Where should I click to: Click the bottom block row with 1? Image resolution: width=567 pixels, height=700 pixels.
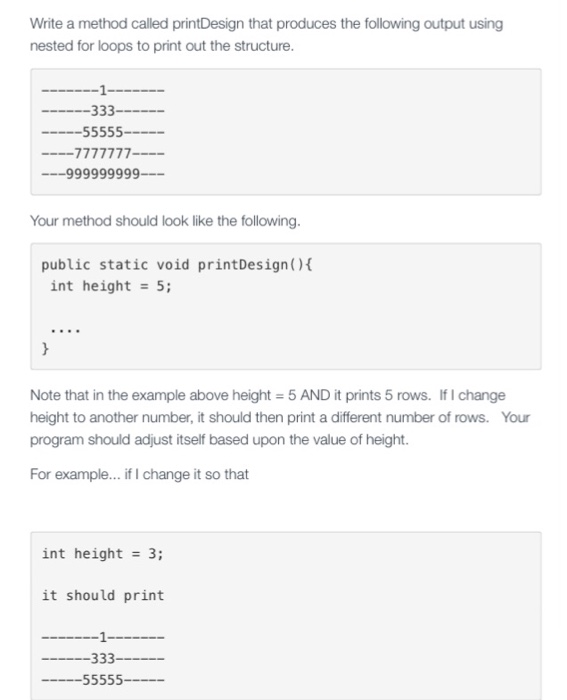pos(103,637)
